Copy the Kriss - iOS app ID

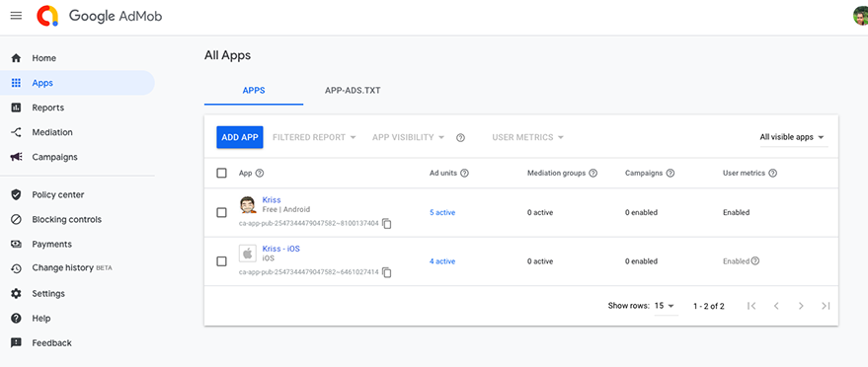[387, 272]
